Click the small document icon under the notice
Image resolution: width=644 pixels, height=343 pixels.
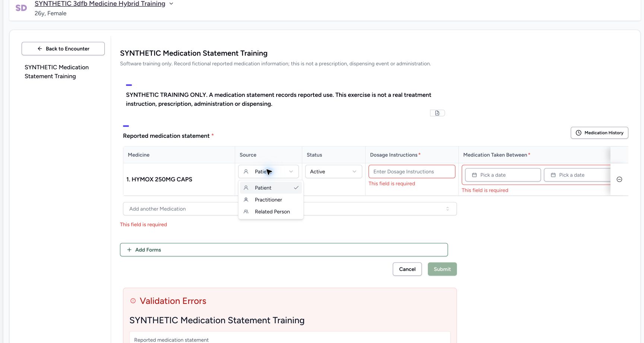[438, 113]
